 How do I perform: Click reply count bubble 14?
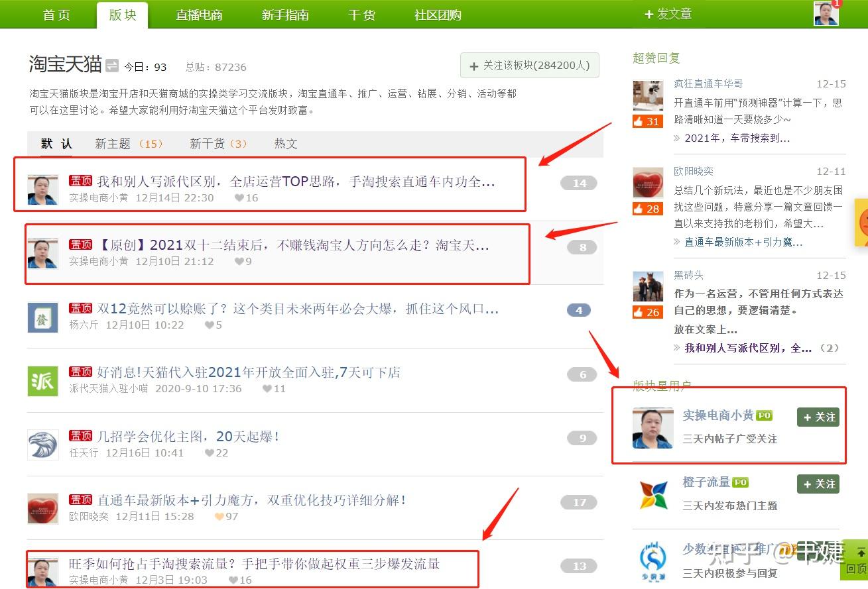(x=579, y=183)
